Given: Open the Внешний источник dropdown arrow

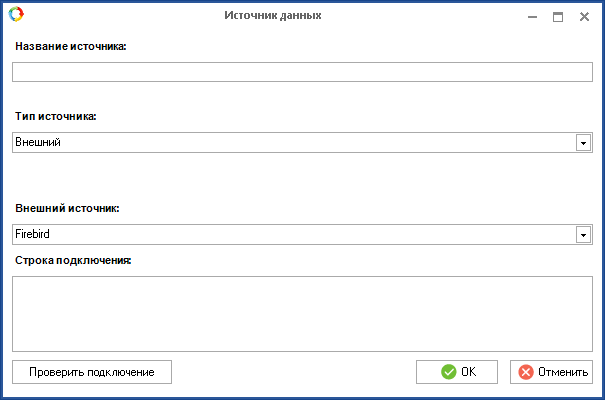Looking at the screenshot, I should (x=583, y=234).
